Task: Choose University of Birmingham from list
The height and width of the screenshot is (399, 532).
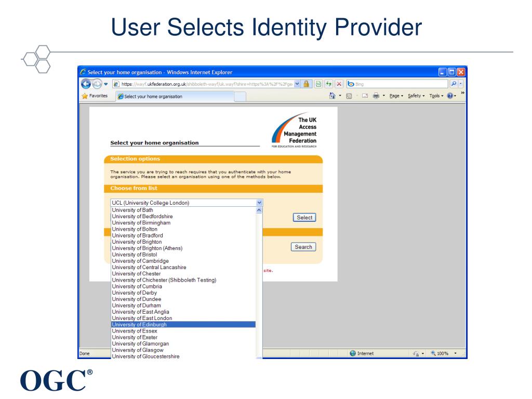Action: pyautogui.click(x=183, y=223)
